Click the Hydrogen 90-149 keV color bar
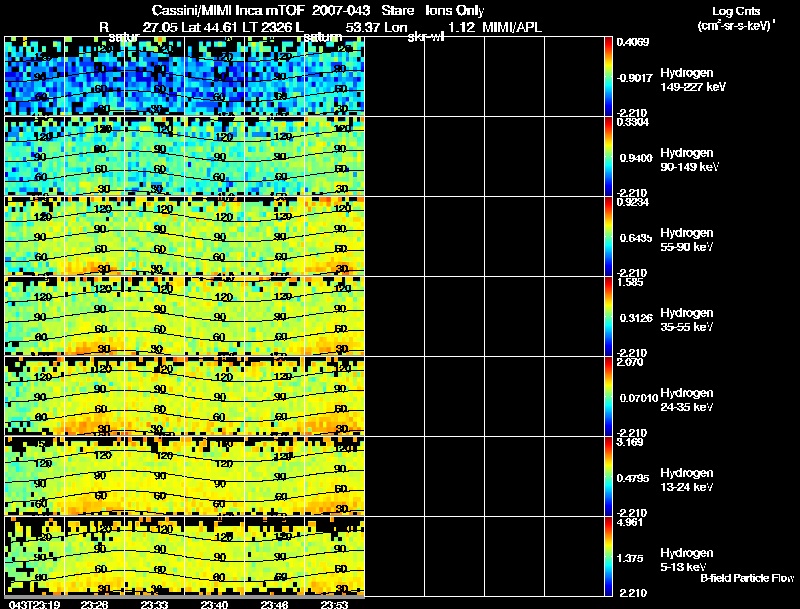This screenshot has width=800, height=609. click(x=608, y=156)
